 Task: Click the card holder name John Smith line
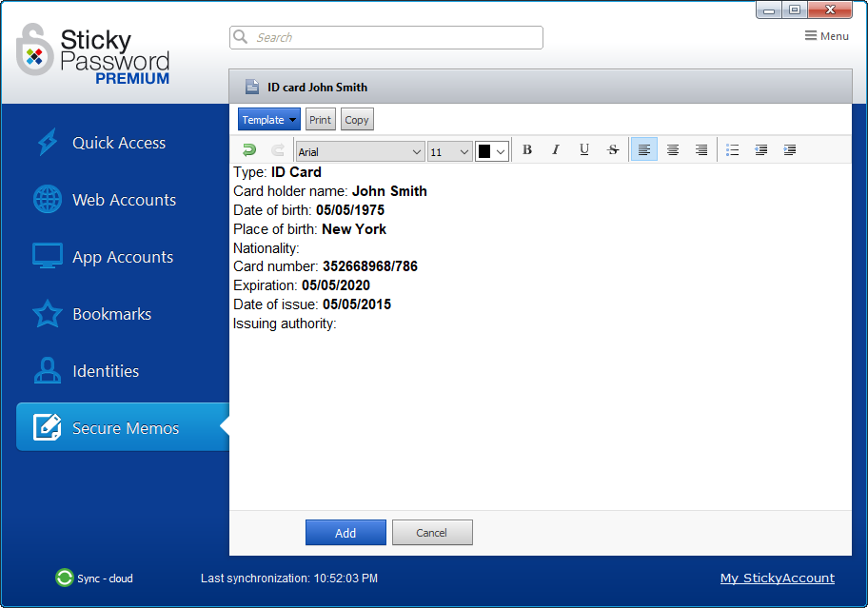tap(330, 191)
